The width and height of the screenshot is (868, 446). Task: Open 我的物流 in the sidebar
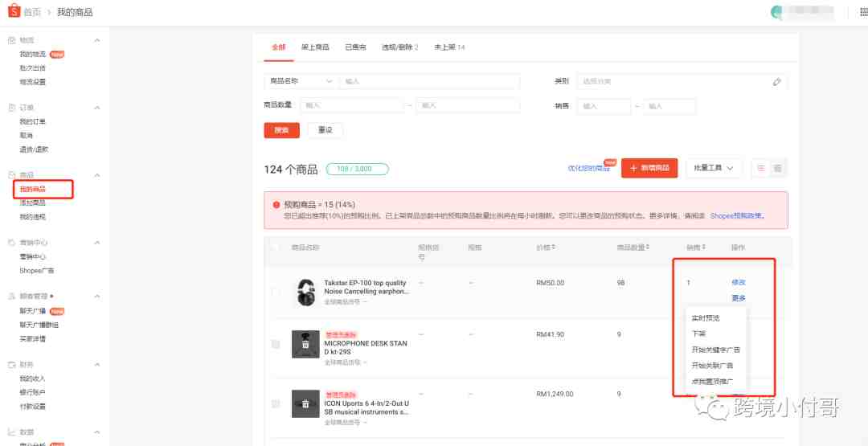(x=33, y=54)
